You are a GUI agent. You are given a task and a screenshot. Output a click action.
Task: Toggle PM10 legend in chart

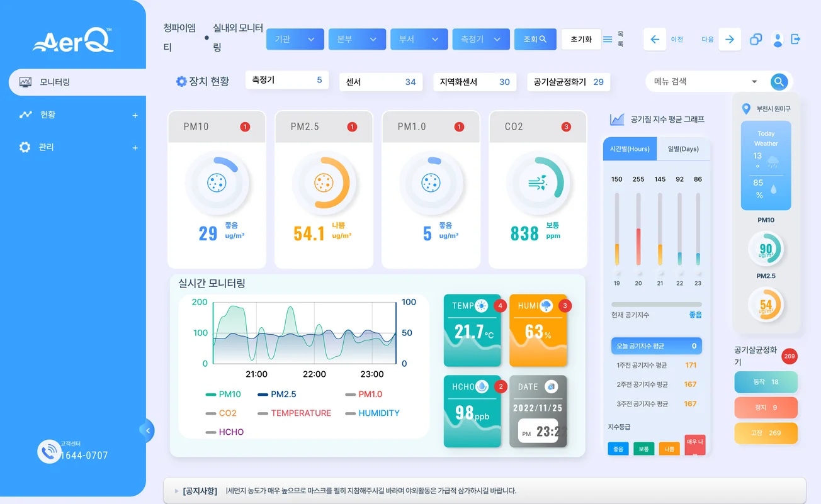224,395
